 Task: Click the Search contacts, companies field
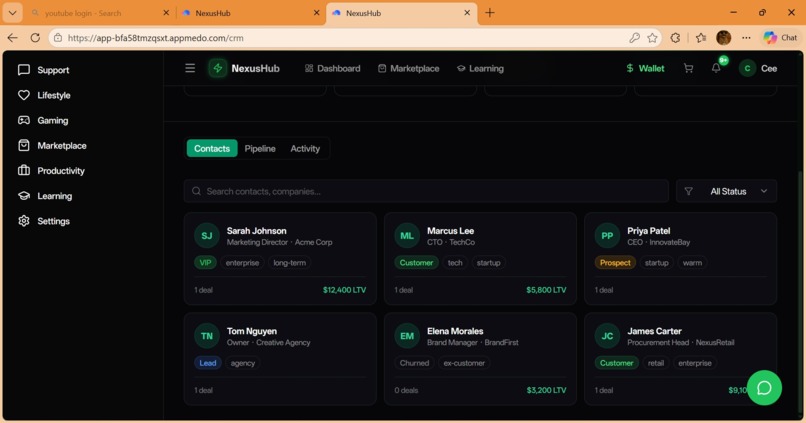pos(426,191)
